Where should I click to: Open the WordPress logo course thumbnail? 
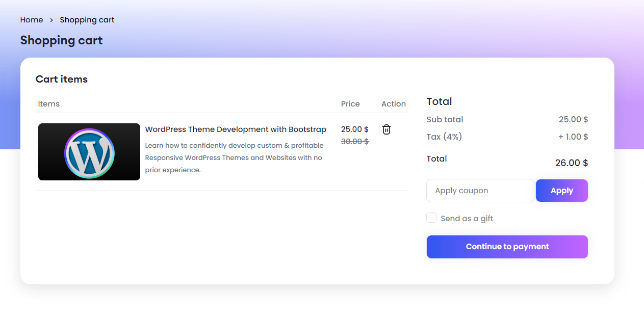click(x=89, y=152)
